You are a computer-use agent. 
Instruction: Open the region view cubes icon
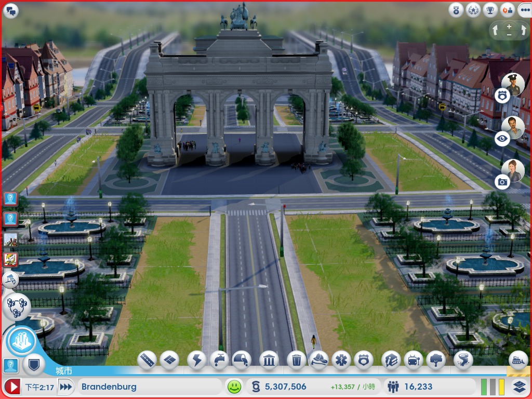tap(17, 307)
